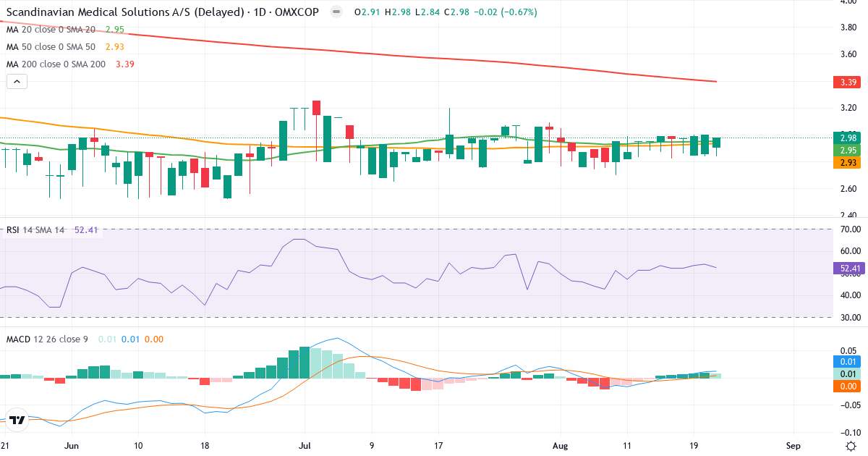868x456 pixels.
Task: Click the 3.39 value in MA 200 legend
Action: tap(125, 64)
